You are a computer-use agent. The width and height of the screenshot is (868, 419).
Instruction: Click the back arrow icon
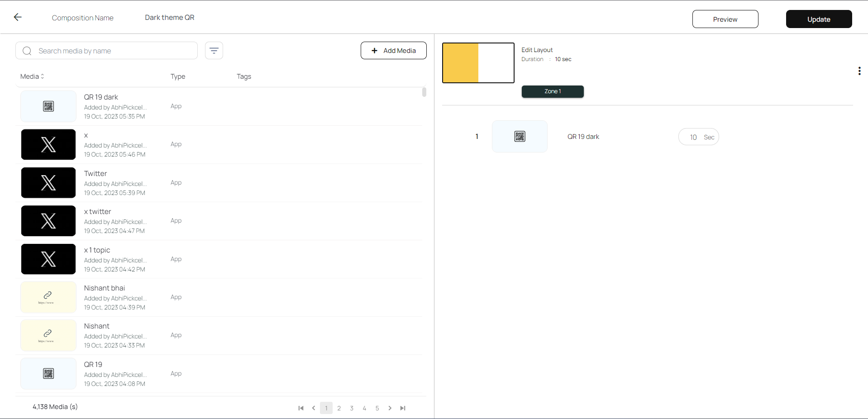click(18, 17)
